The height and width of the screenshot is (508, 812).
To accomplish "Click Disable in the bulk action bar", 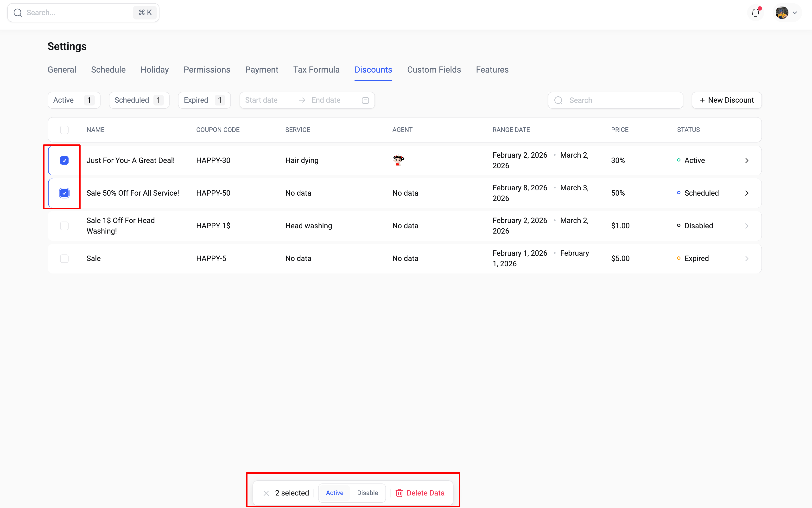I will tap(367, 493).
